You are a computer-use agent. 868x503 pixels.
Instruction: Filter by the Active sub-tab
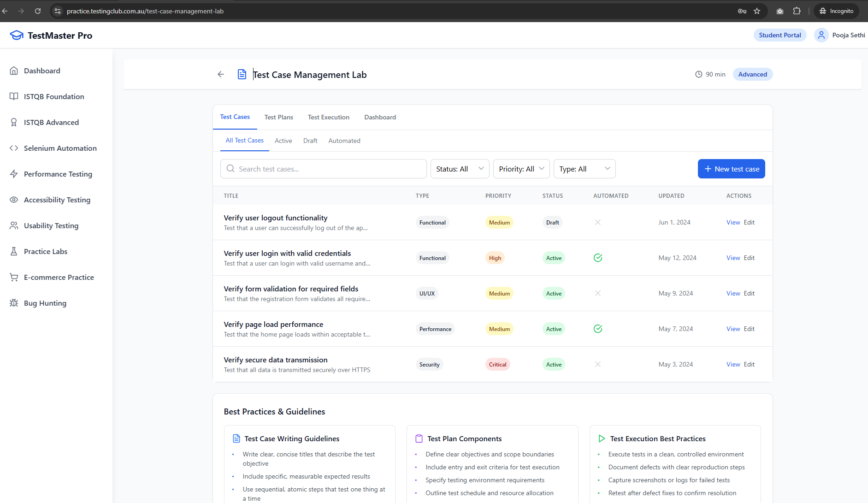tap(283, 141)
